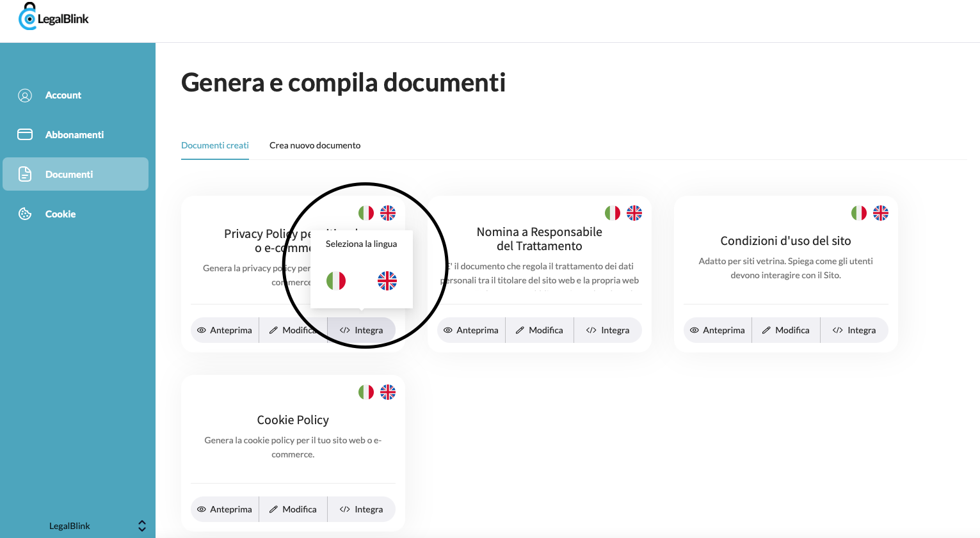Open the Crea nuovo documento tab
This screenshot has width=980, height=538.
[x=314, y=145]
